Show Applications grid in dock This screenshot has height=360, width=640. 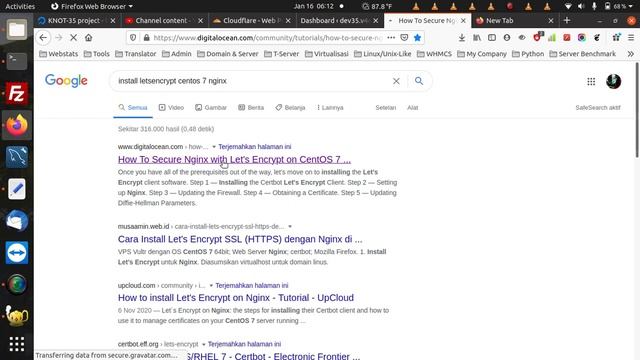tap(17, 344)
